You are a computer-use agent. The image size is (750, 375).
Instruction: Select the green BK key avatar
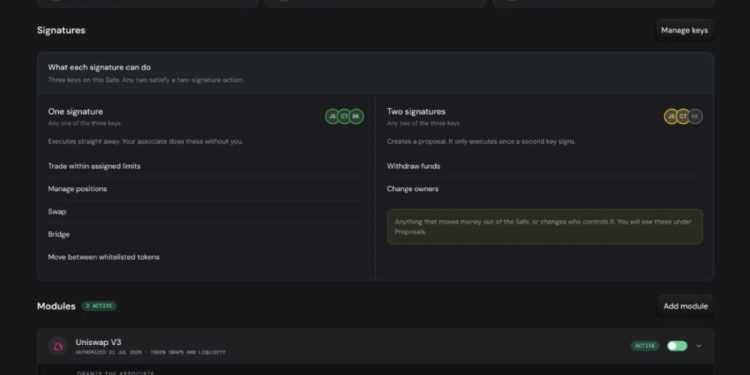coord(356,116)
